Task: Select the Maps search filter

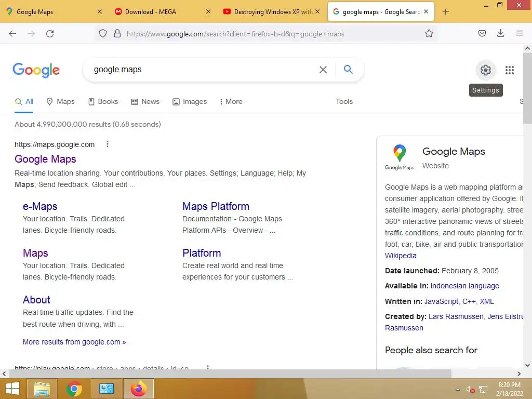Action: tap(60, 101)
